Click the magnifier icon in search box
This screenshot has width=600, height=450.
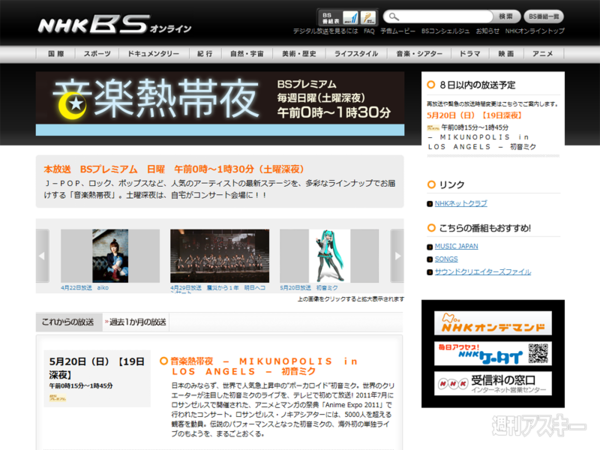tap(394, 16)
